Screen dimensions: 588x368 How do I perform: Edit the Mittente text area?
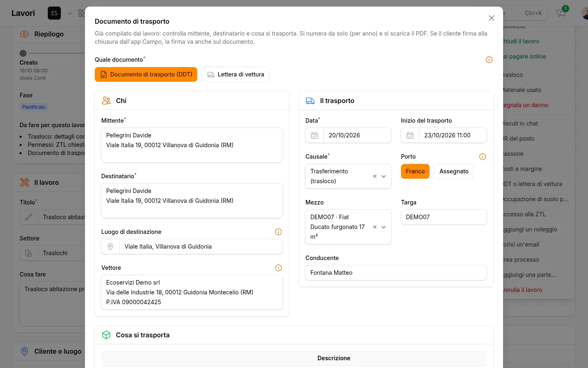click(192, 145)
